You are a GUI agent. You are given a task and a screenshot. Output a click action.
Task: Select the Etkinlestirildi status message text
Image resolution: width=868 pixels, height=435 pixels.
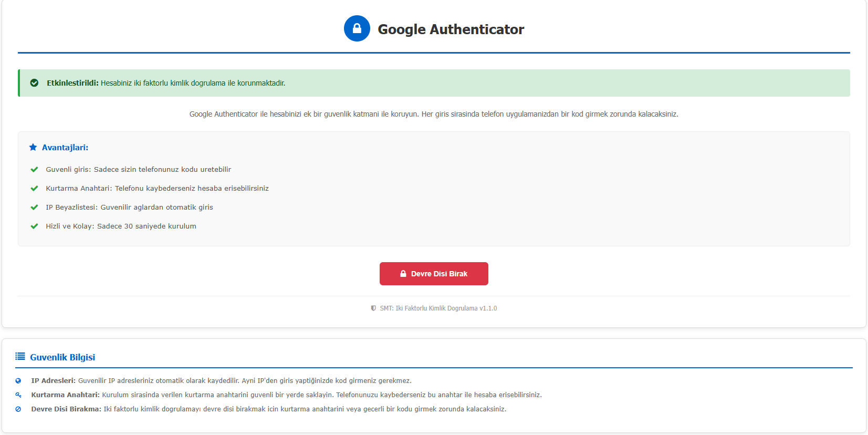click(166, 83)
